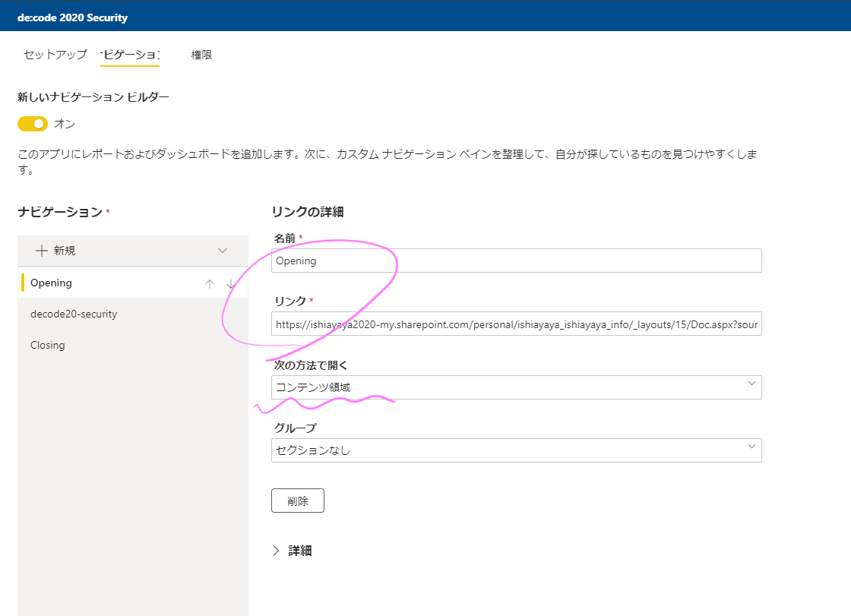Click the plus 新規 button
Image resolution: width=851 pixels, height=616 pixels.
[55, 251]
